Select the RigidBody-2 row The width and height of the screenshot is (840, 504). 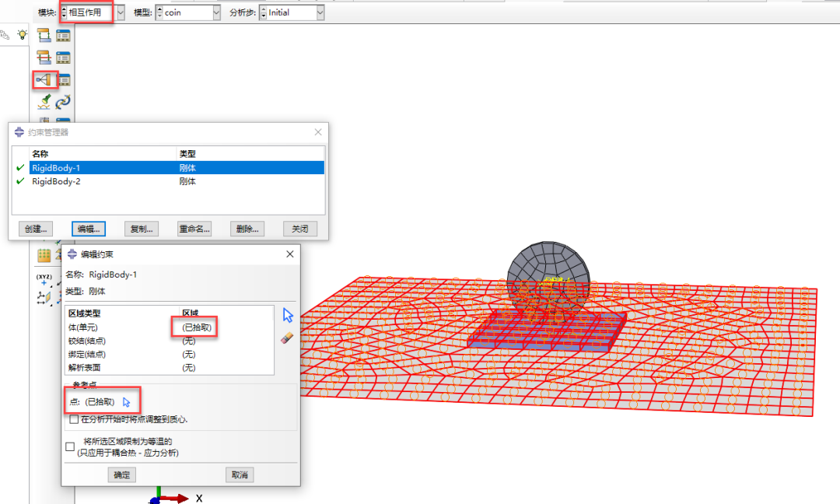click(x=177, y=181)
